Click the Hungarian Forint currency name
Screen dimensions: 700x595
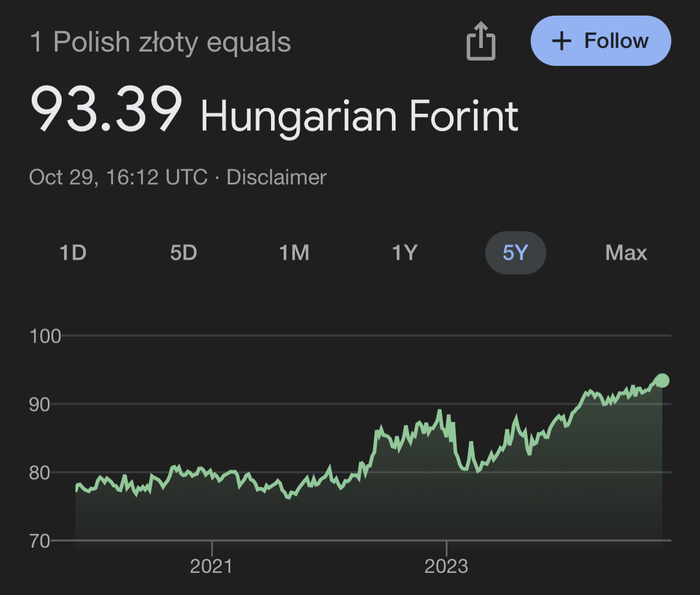click(360, 116)
